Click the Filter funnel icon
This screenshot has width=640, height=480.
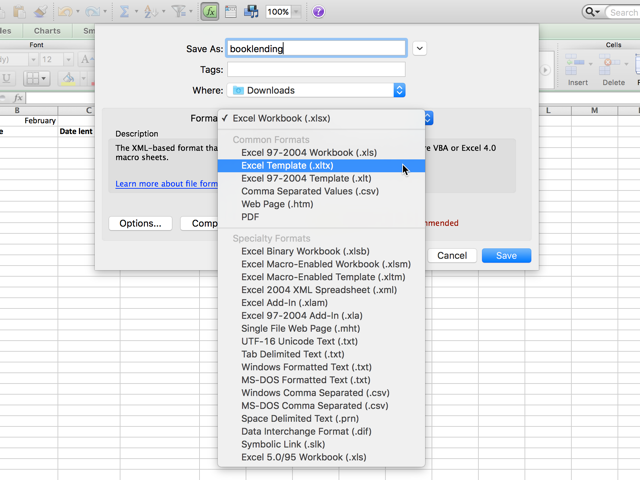(180, 12)
